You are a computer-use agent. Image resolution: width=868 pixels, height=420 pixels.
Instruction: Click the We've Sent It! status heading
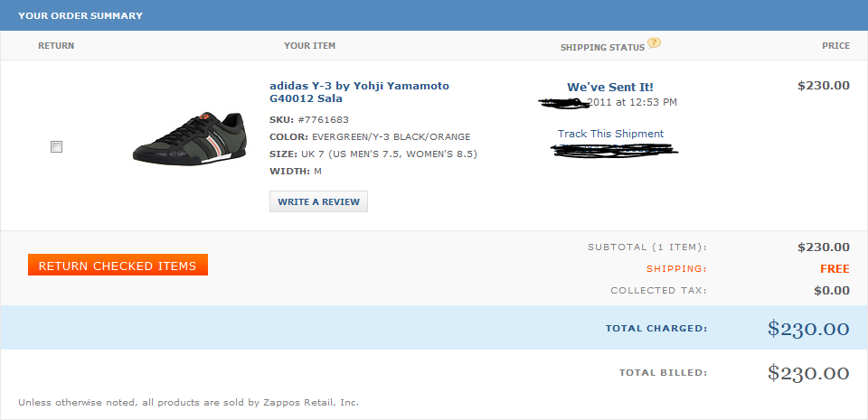click(610, 87)
